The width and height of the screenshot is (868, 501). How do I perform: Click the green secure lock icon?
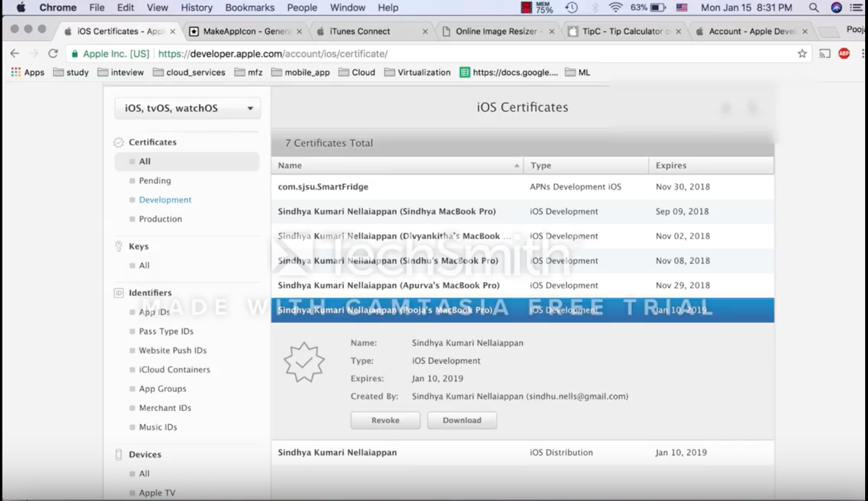75,54
